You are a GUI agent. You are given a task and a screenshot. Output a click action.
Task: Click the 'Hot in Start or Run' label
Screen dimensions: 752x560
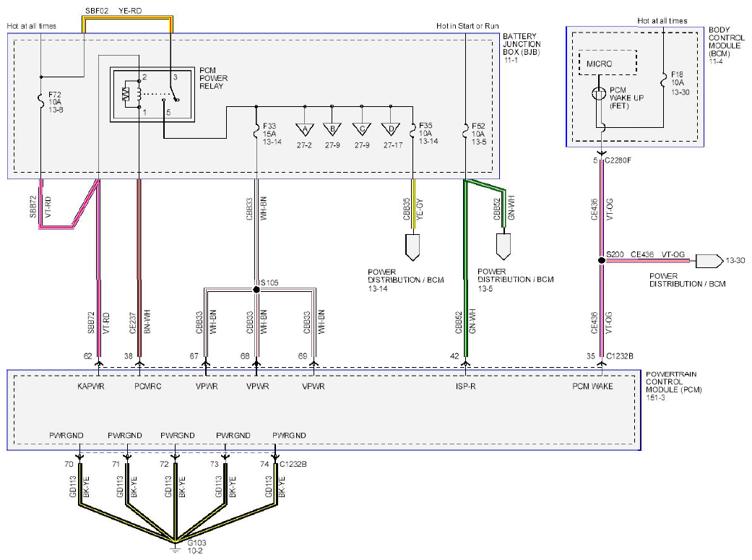coord(467,26)
